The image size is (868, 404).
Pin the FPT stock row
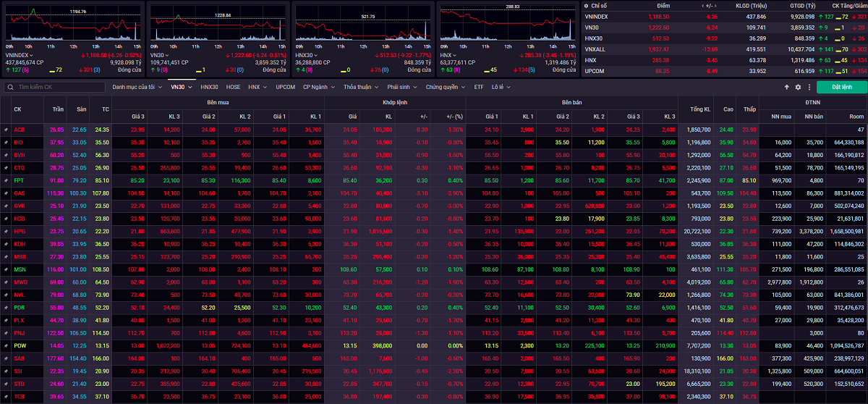coord(6,180)
